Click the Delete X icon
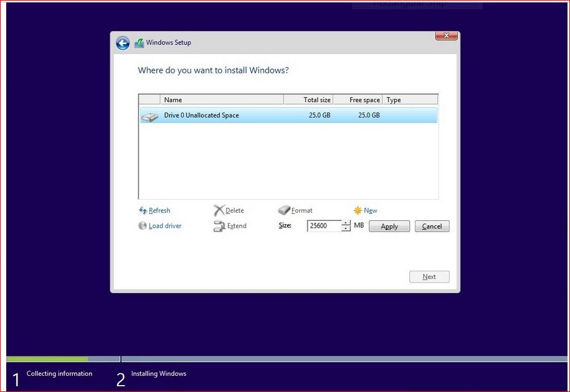 pyautogui.click(x=219, y=210)
